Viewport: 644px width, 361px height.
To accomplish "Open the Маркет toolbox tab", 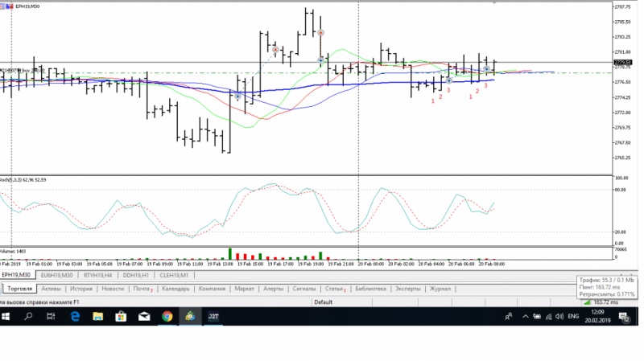I will (245, 289).
